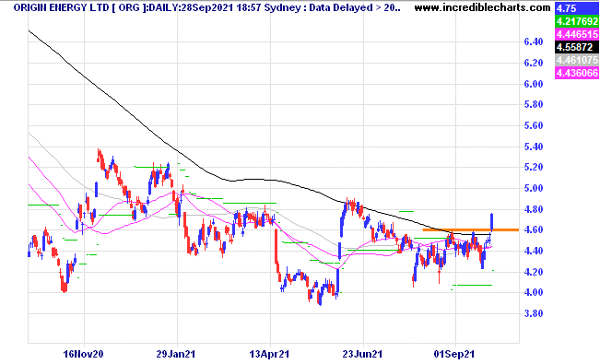Click the 4.20 price axis label
Viewport: 600px width, 364px height.
click(534, 272)
